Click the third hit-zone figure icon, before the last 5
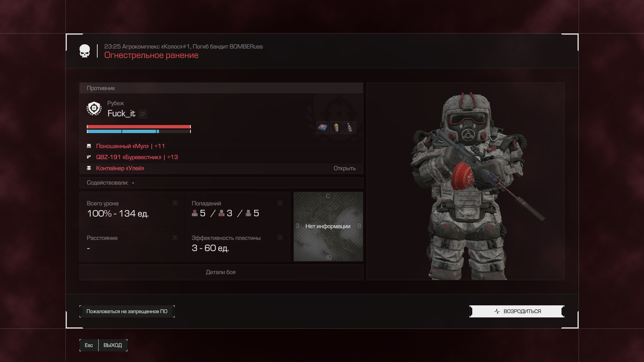 [x=248, y=213]
